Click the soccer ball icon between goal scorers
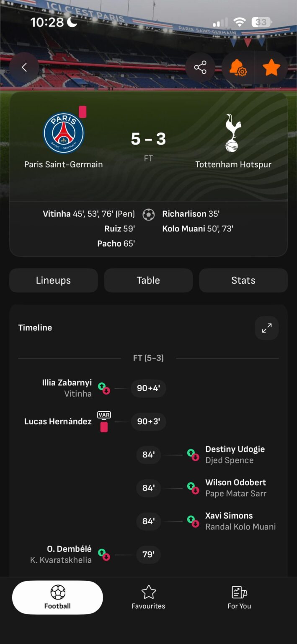This screenshot has width=297, height=644. tap(148, 214)
